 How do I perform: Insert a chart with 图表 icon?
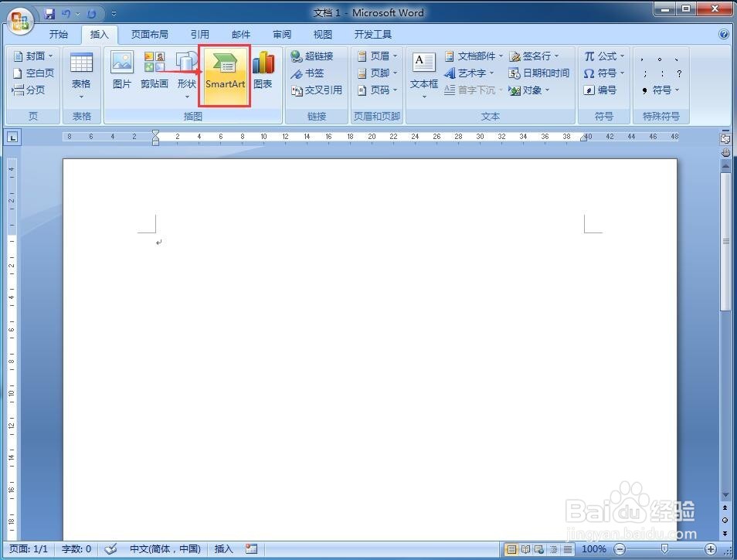(263, 70)
